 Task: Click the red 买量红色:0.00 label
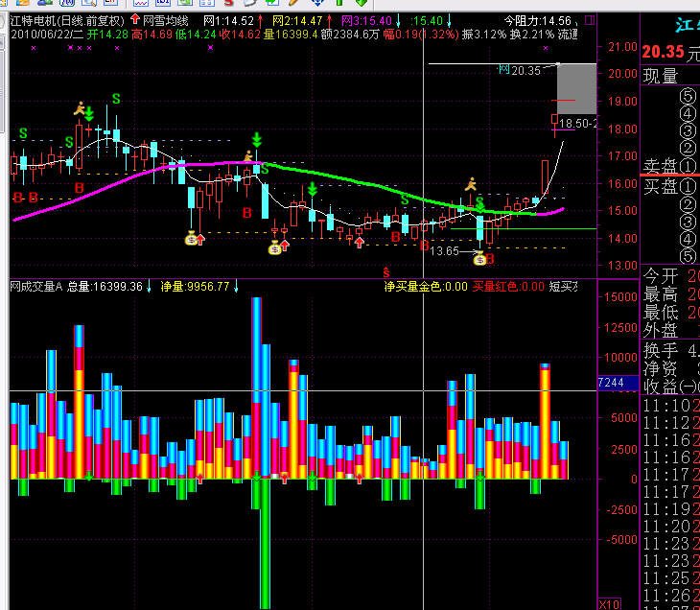pos(508,286)
